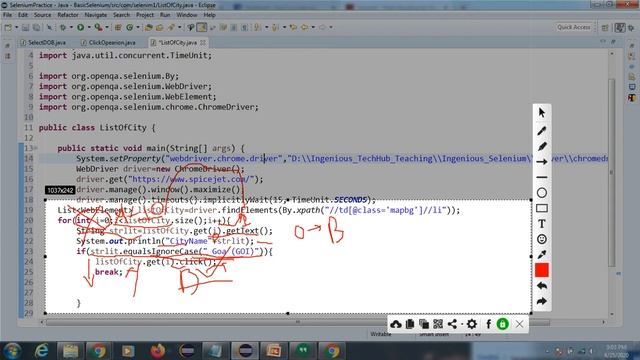Expand the Debug configurations dropdown
The height and width of the screenshot is (360, 640).
click(x=71, y=27)
